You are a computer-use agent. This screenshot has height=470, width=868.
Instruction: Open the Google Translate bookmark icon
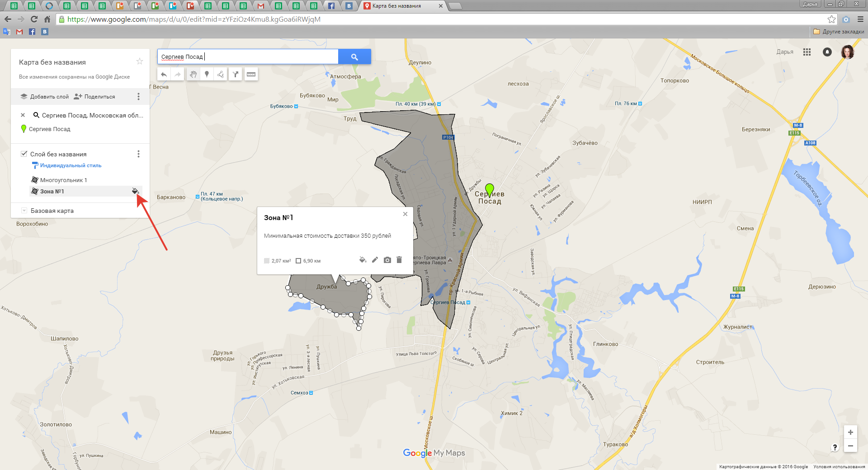coord(7,32)
